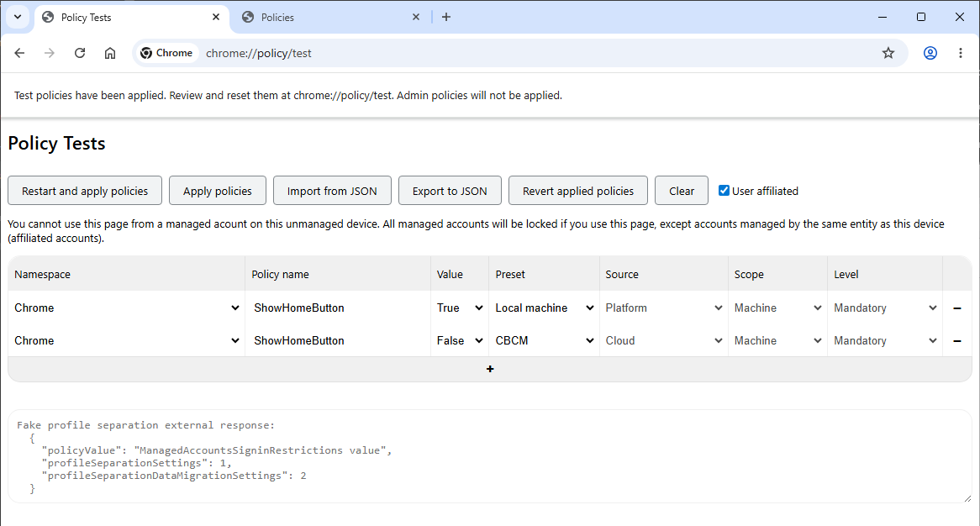Open the profile avatar menu
The image size is (980, 526).
(x=930, y=53)
